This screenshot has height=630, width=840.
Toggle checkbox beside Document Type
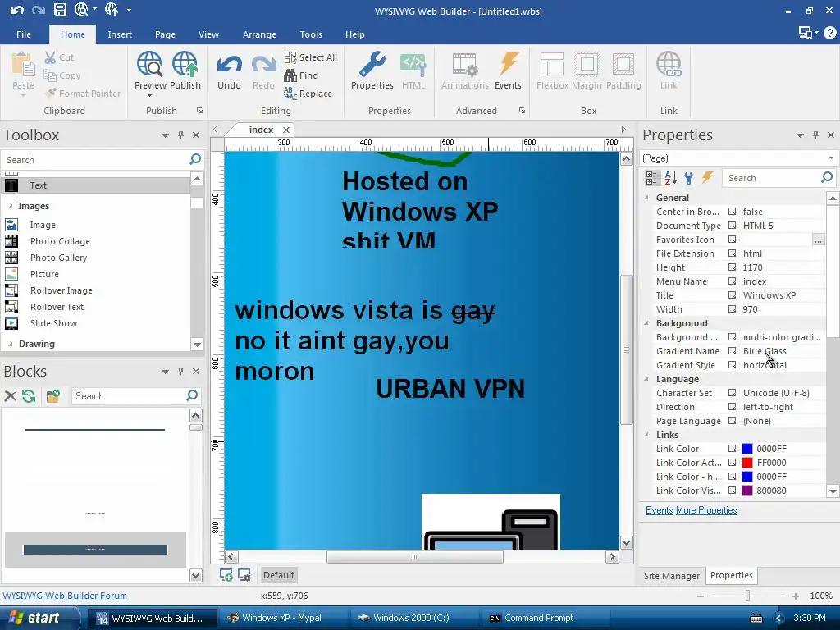(732, 226)
